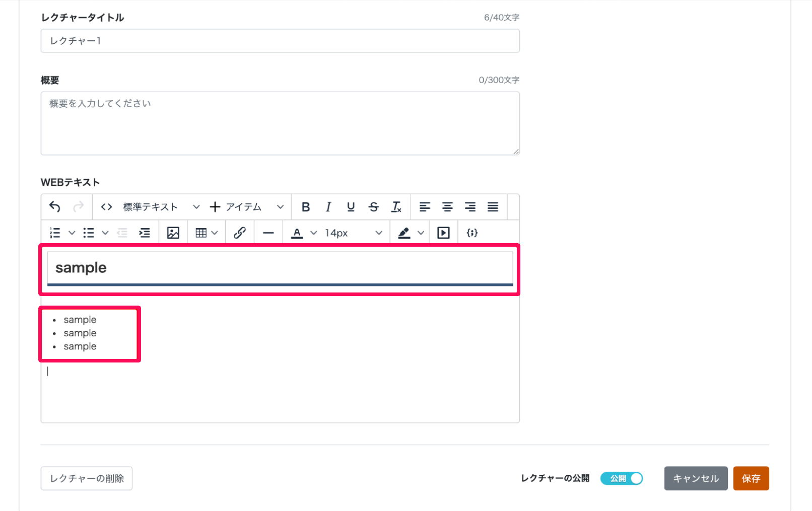Expand bulleted list style options arrow
The width and height of the screenshot is (812, 511).
coord(105,233)
